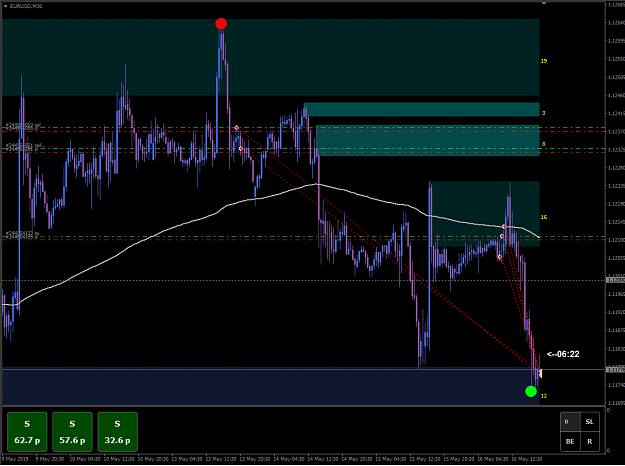This screenshot has width=625, height=466.
Task: Open the EURUSD,M30 chart title arrow
Action: click(5, 6)
